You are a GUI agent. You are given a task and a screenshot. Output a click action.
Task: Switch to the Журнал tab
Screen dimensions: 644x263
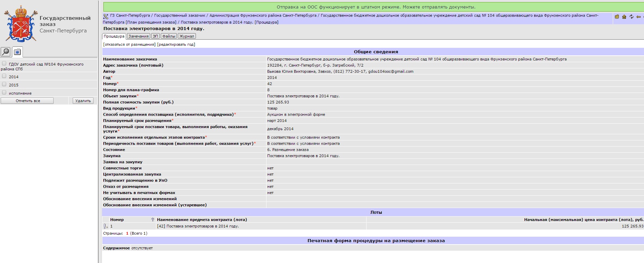coord(187,36)
